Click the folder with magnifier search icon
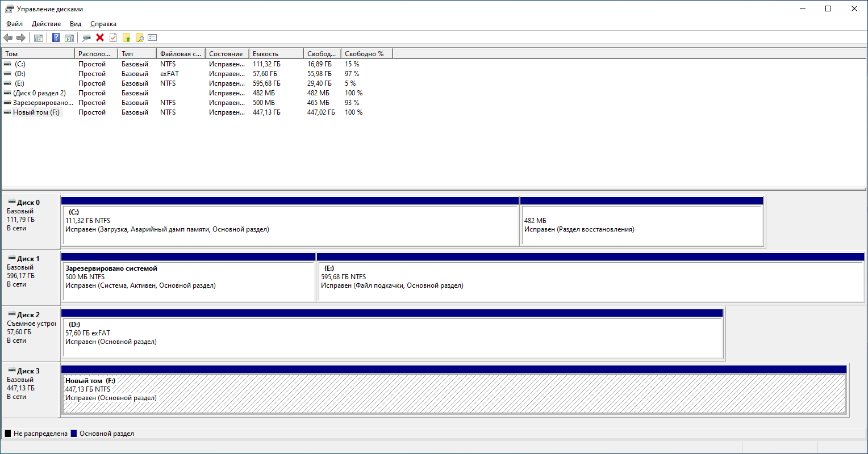868x454 pixels. [139, 37]
